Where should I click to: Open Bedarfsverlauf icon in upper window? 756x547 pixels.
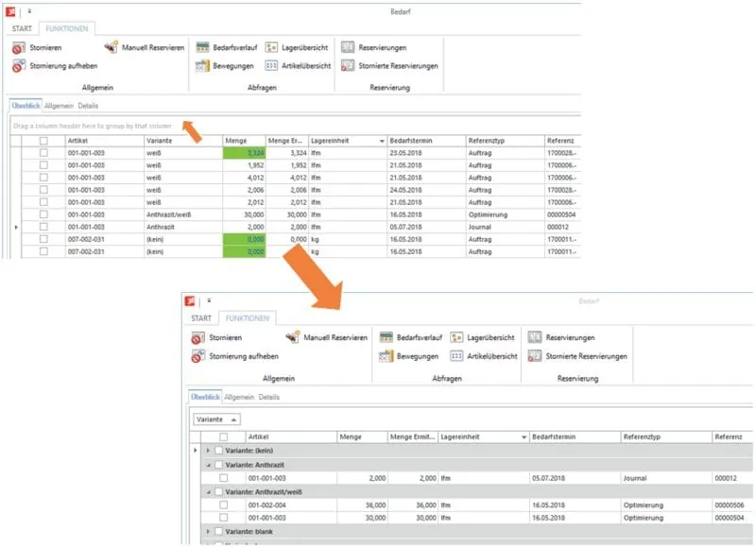(202, 46)
